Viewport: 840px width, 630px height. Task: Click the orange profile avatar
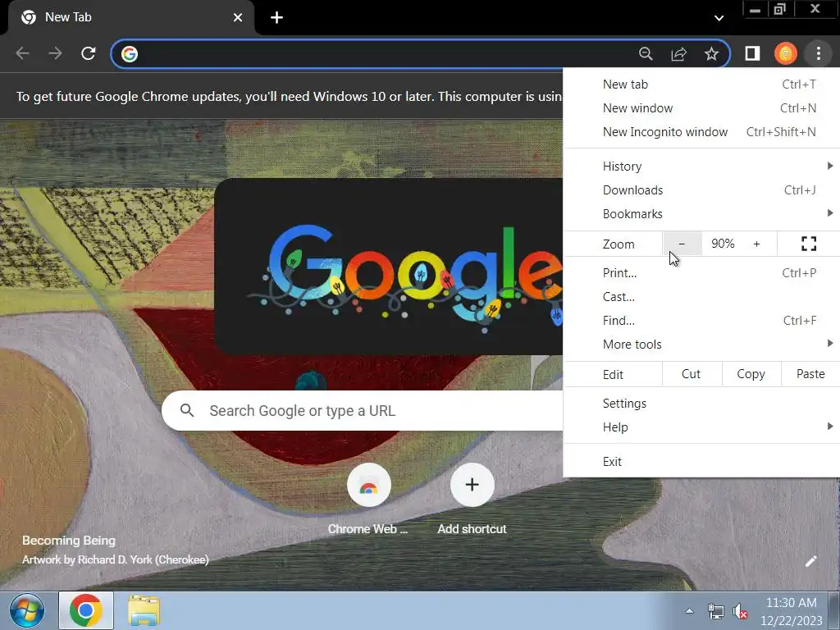point(785,53)
